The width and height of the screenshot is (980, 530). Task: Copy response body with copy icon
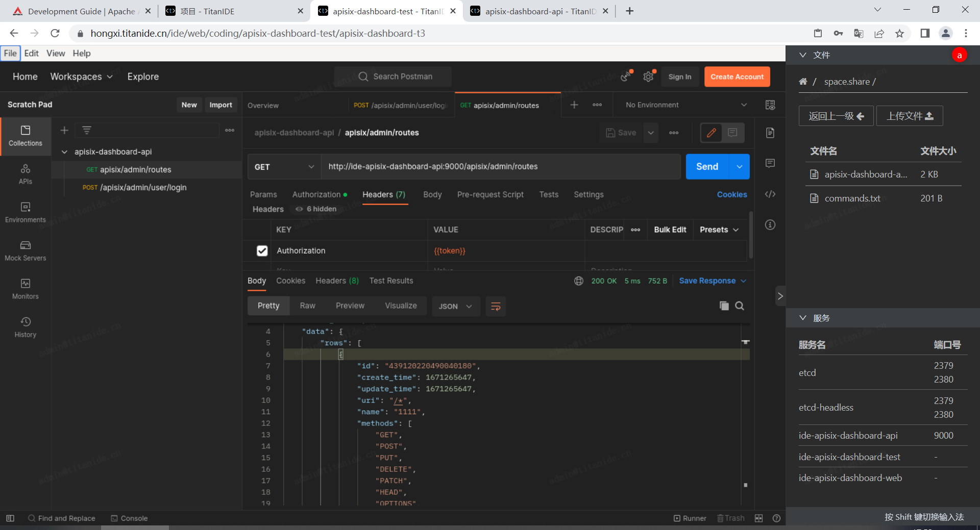point(724,306)
